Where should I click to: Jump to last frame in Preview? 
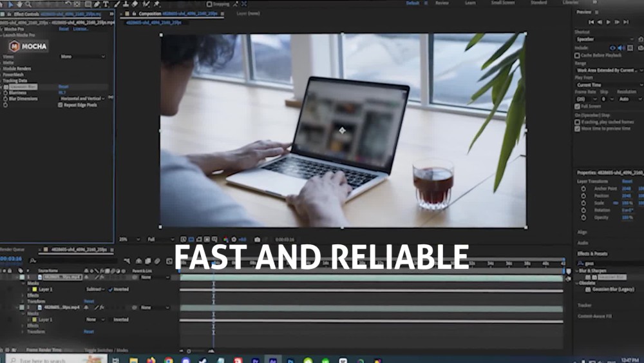tap(626, 22)
